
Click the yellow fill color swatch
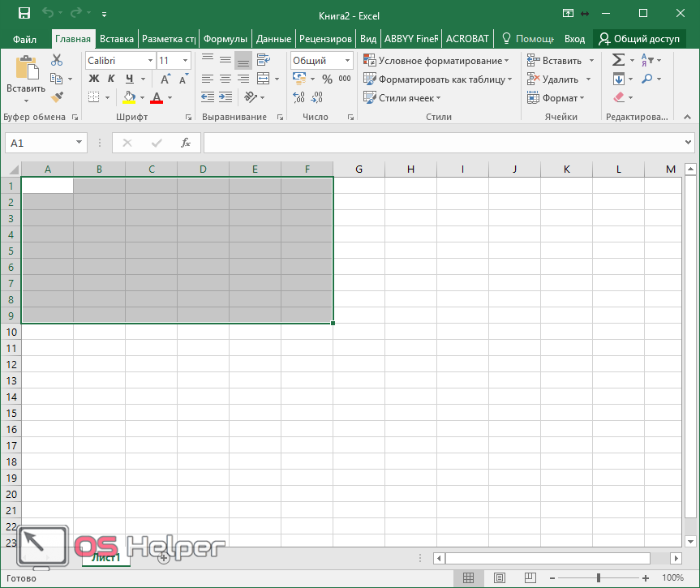[x=129, y=97]
